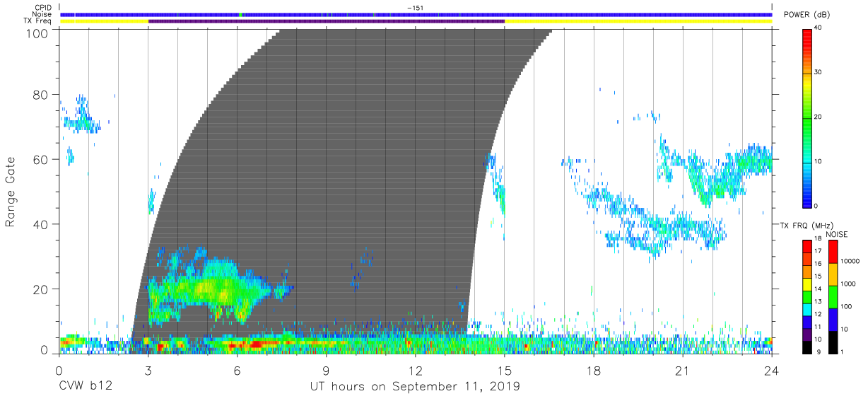
Task: Click the x-axis '9' hour tick label
Action: [x=326, y=371]
